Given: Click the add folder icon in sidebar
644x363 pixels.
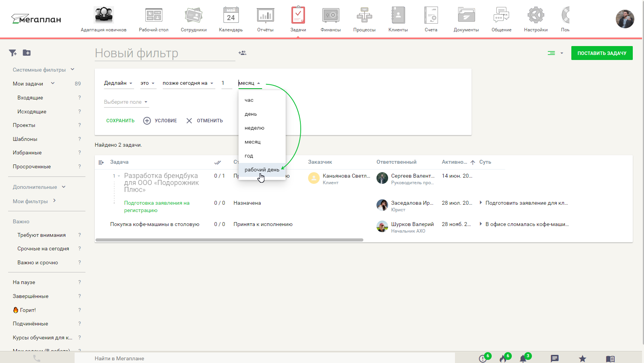Looking at the screenshot, I should click(x=27, y=53).
